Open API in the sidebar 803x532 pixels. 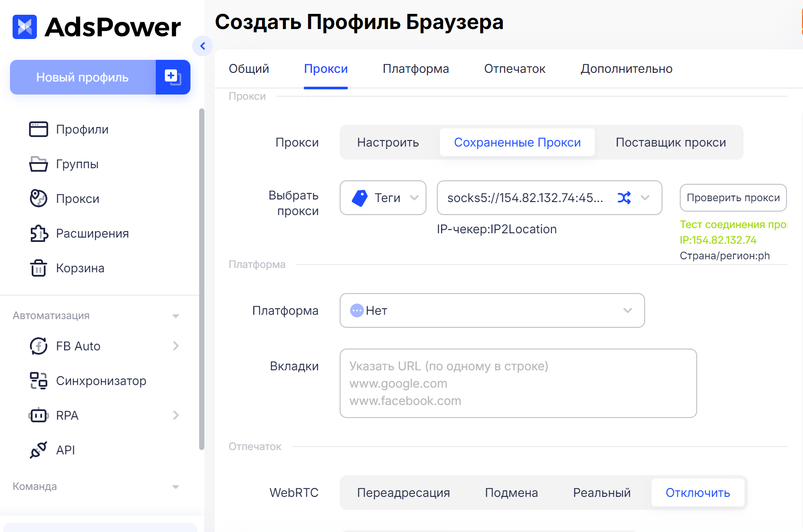(66, 450)
